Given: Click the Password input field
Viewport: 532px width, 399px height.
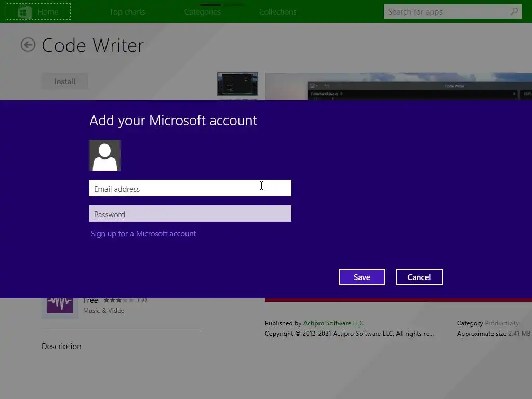Looking at the screenshot, I should [190, 214].
